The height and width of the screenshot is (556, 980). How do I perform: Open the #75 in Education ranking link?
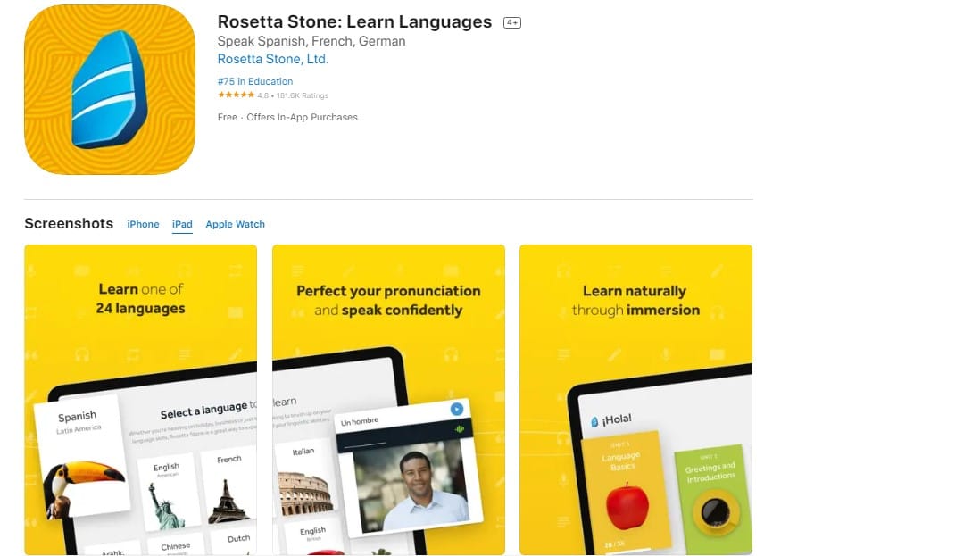pos(255,81)
